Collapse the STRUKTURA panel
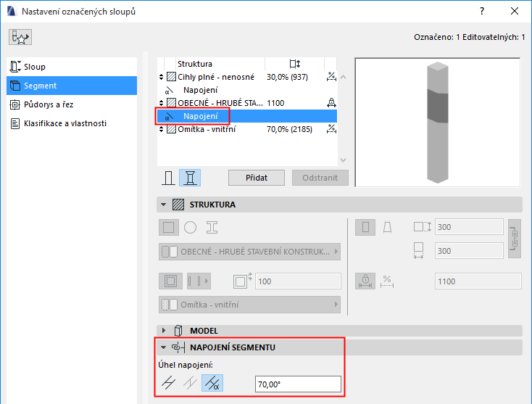This screenshot has width=532, height=404. 164,205
